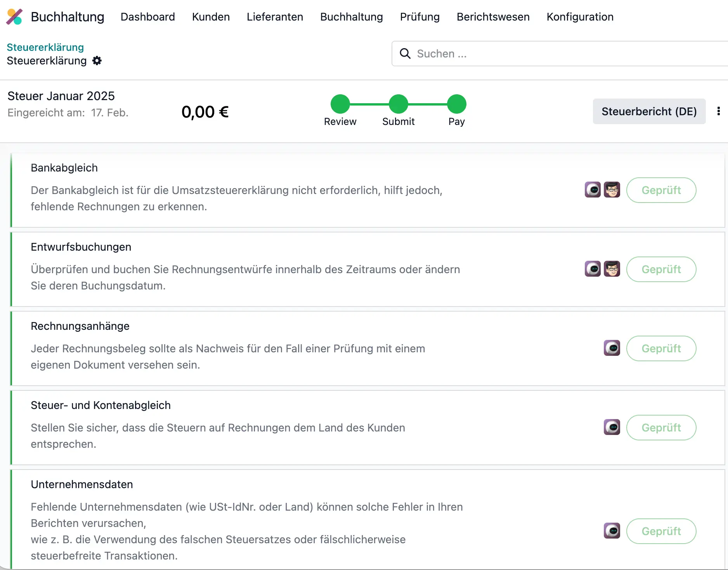Open the settings gear next to Steuererklärung

(x=97, y=61)
